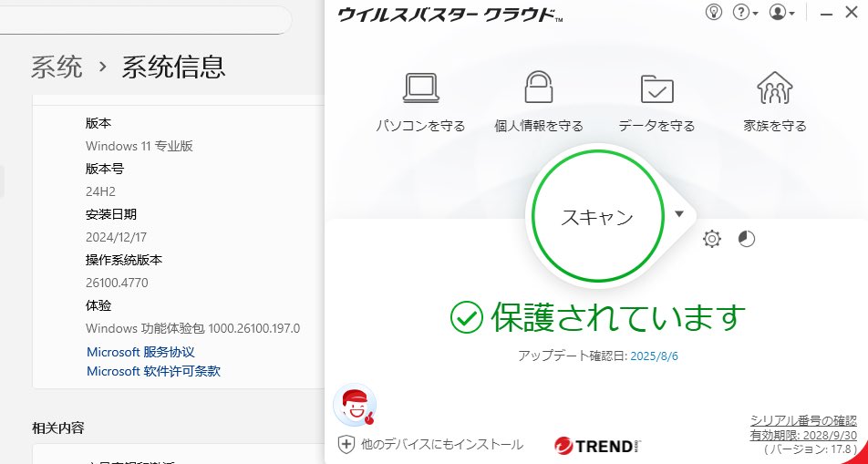The image size is (868, 464).
Task: Open Microsoft 软件许可条款 link in Settings
Action: [x=153, y=371]
